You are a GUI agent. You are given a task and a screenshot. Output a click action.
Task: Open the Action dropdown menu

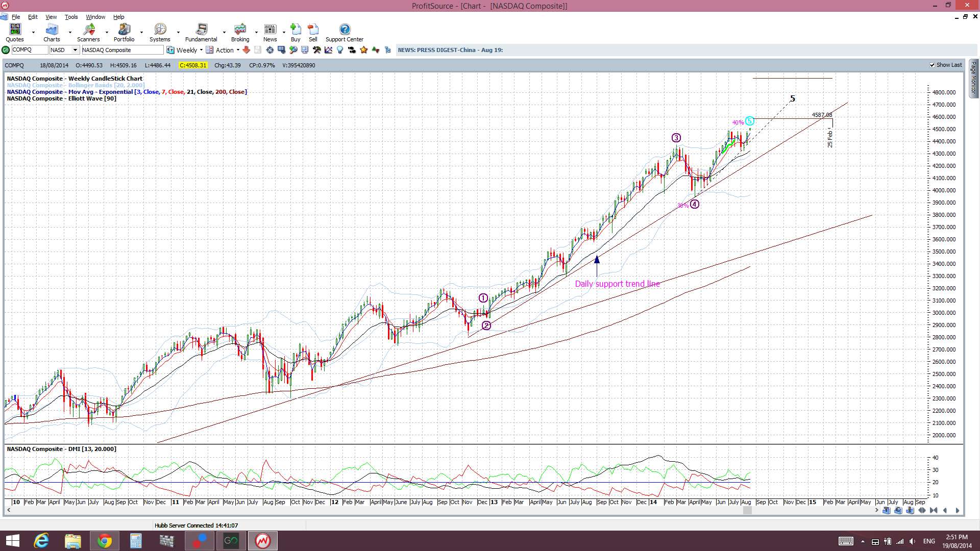point(223,50)
